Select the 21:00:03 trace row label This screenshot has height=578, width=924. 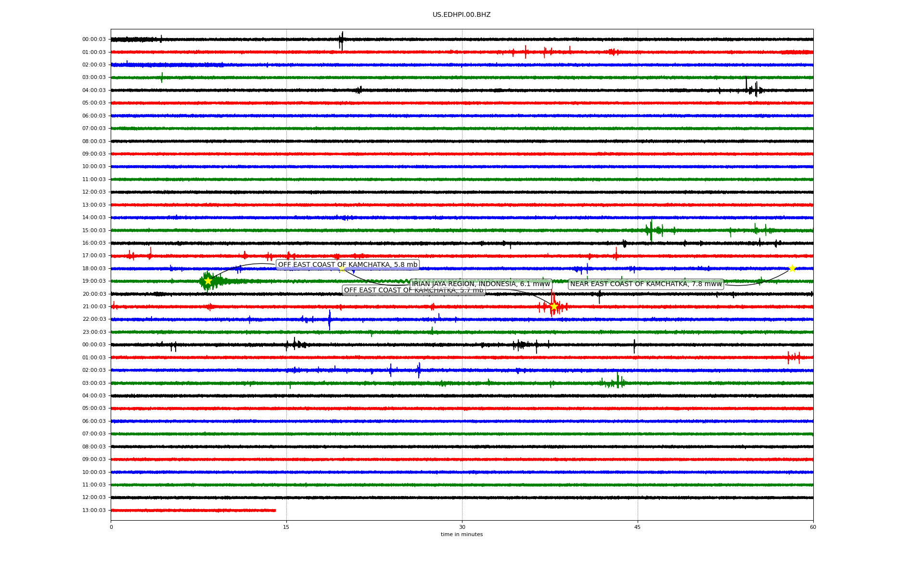[94, 306]
